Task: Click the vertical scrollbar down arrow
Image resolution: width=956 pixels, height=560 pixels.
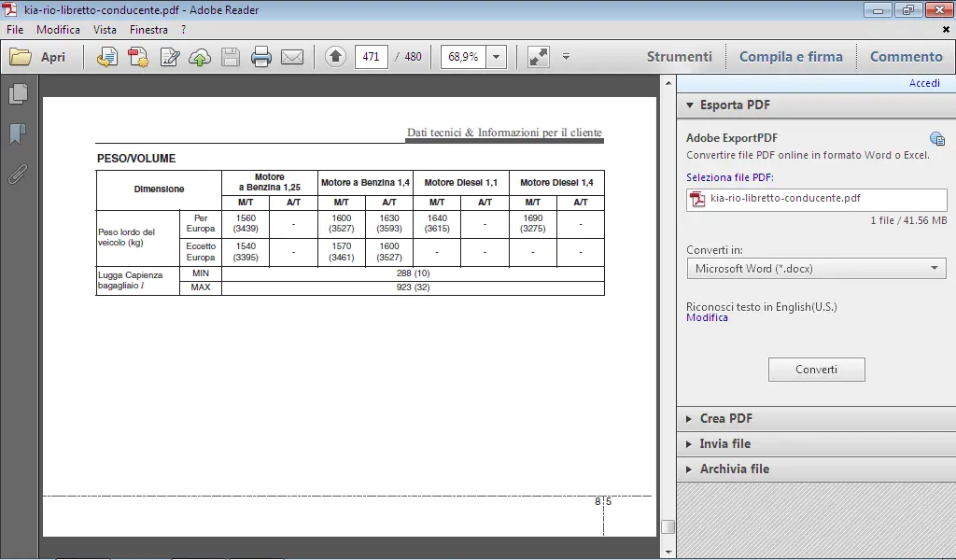Action: click(x=668, y=553)
